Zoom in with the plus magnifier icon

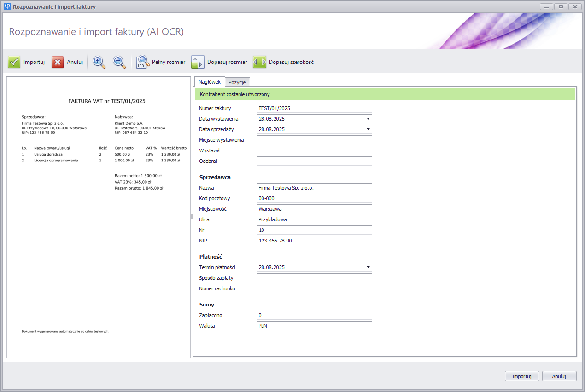point(99,62)
